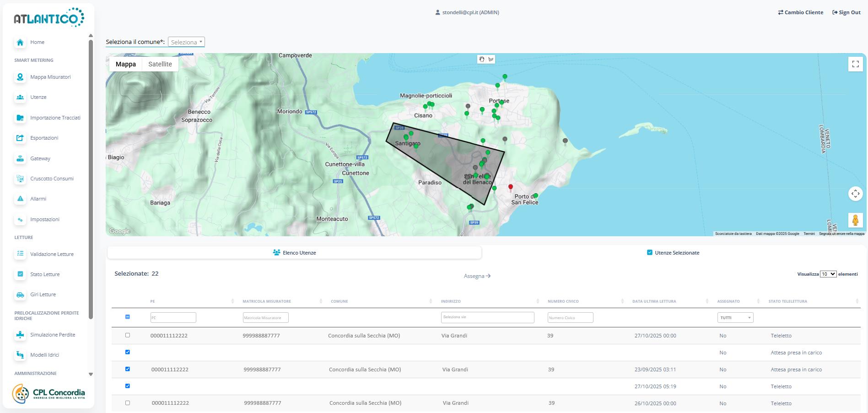Switch to the Utenze Selezionate tab
868x413 pixels.
[x=673, y=253]
